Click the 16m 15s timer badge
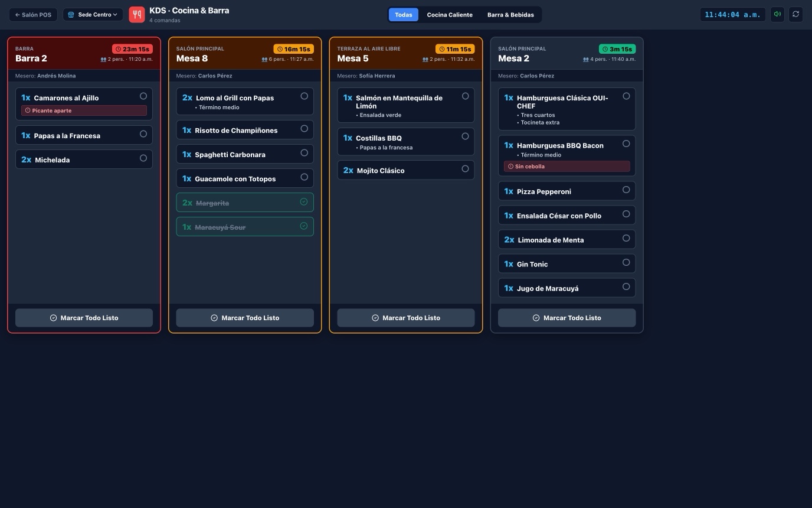This screenshot has width=812, height=508. pyautogui.click(x=293, y=49)
